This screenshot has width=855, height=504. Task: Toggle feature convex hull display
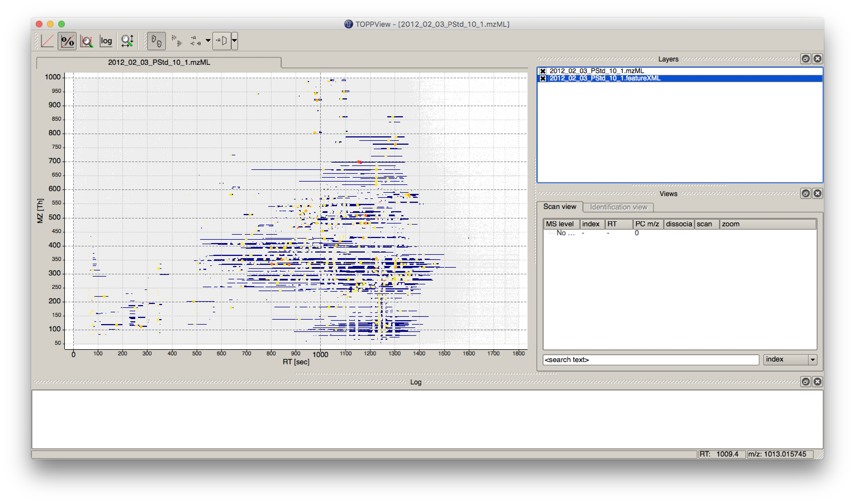click(x=156, y=41)
